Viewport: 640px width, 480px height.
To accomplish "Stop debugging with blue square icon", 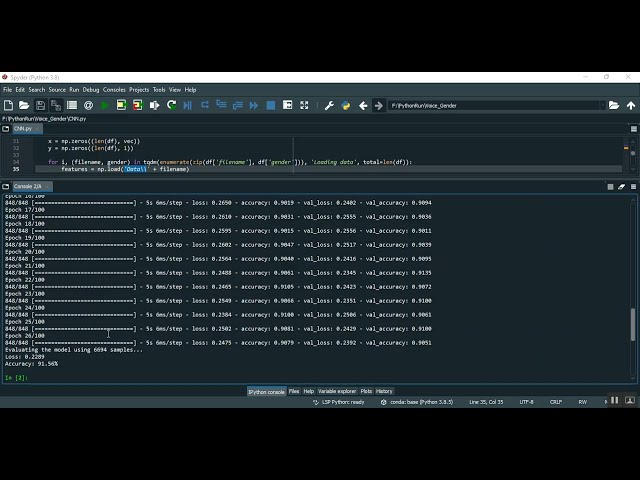I will [271, 105].
